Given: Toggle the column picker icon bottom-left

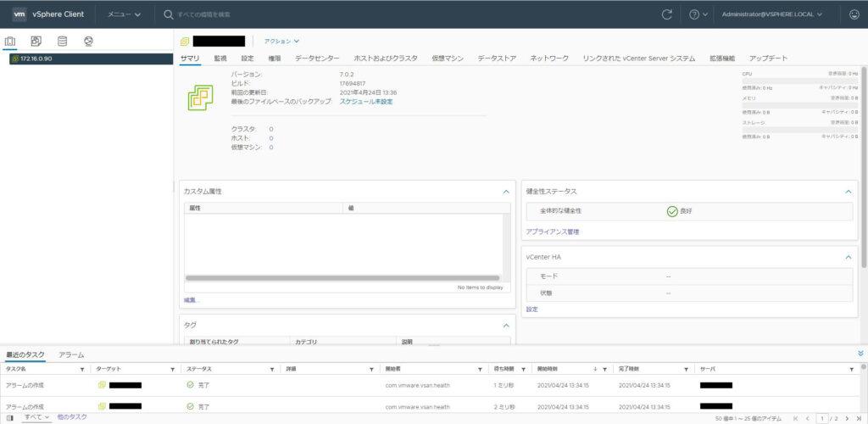Looking at the screenshot, I should point(9,418).
